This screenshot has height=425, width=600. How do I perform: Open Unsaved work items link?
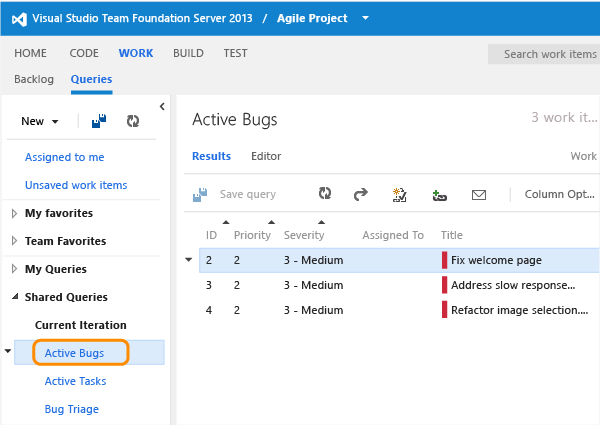(76, 185)
